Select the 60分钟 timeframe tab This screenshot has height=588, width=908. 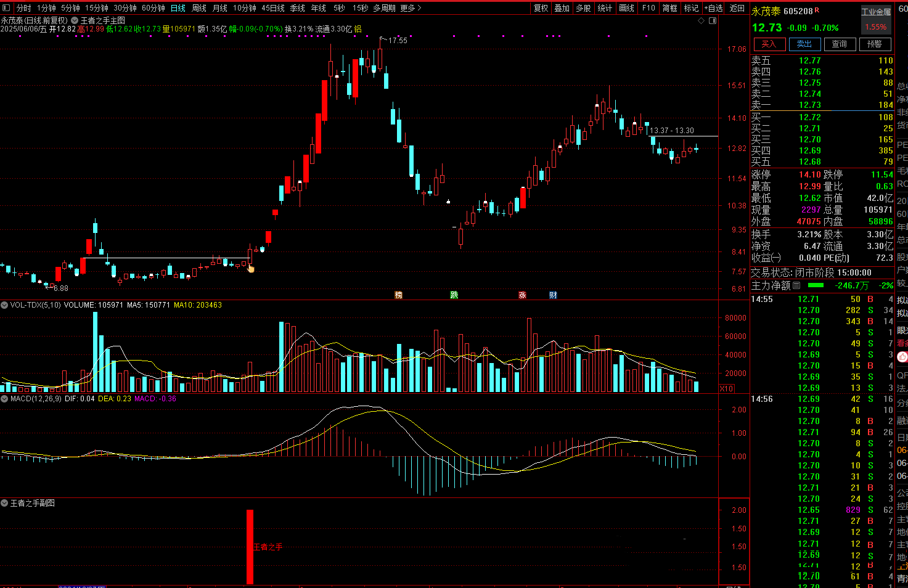pyautogui.click(x=153, y=8)
